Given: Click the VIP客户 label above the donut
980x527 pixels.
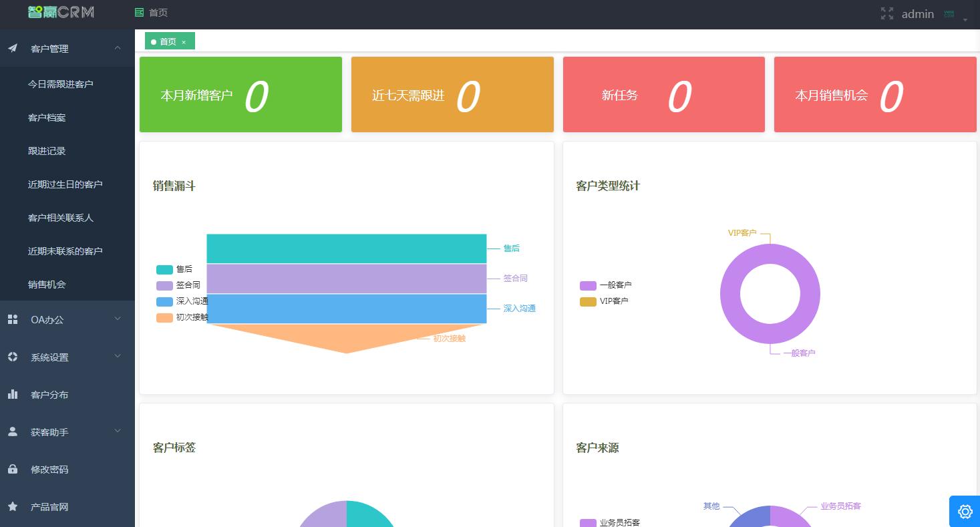Looking at the screenshot, I should pyautogui.click(x=742, y=233).
